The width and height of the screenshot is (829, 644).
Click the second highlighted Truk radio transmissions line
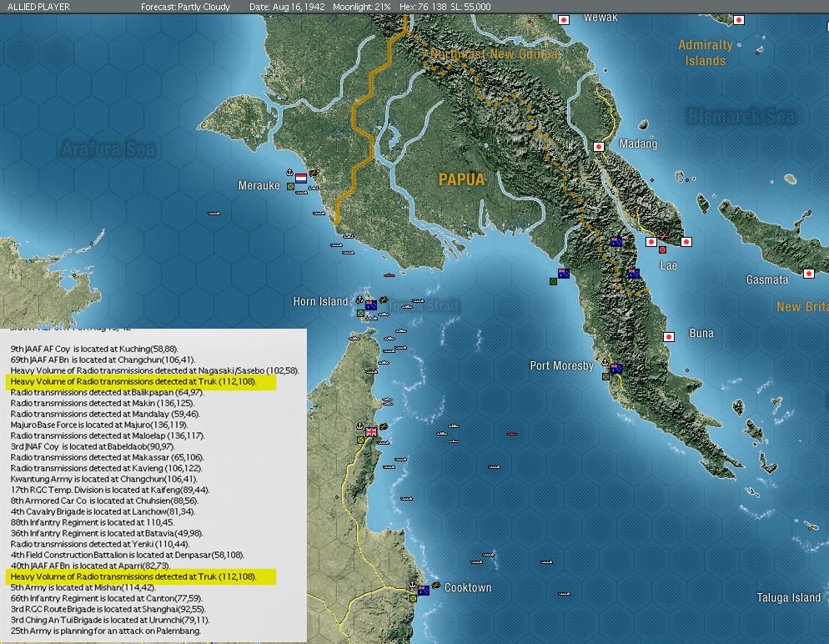tap(141, 577)
